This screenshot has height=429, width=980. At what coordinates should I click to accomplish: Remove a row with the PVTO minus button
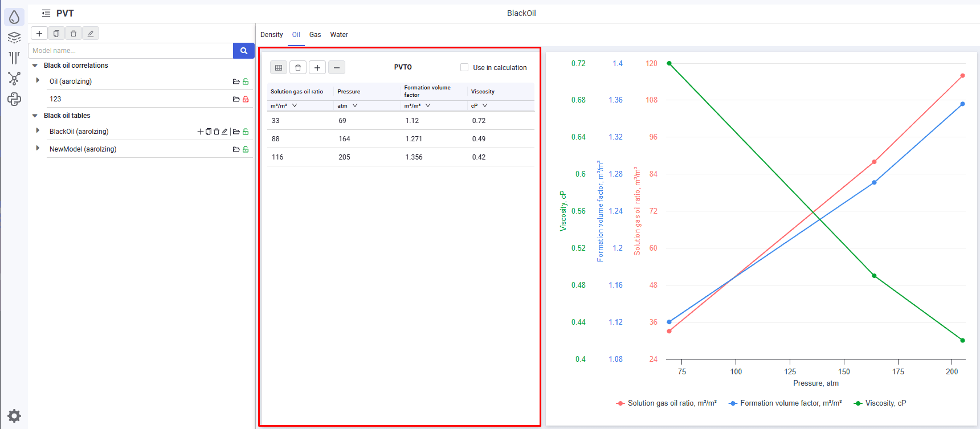[x=337, y=68]
